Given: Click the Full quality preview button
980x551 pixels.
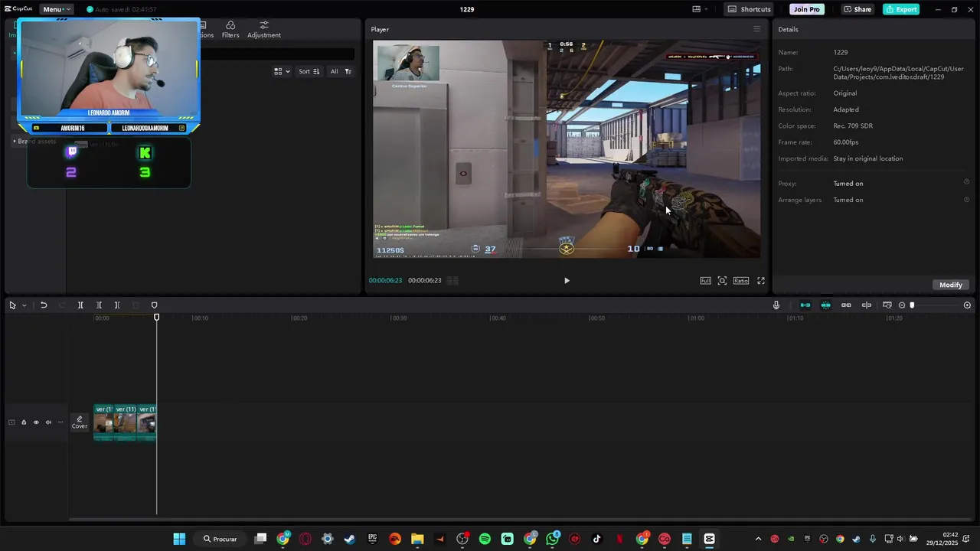Looking at the screenshot, I should coord(705,281).
